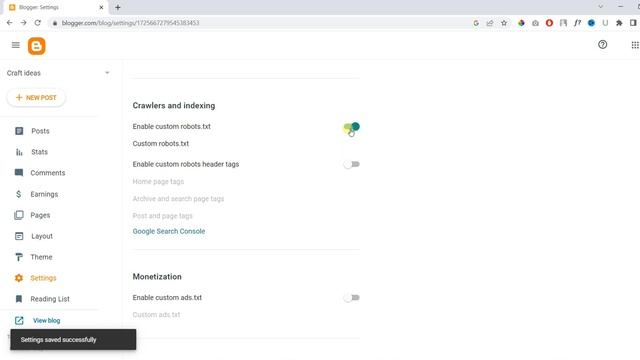Click the Enable custom robots.txt label

[x=171, y=127]
